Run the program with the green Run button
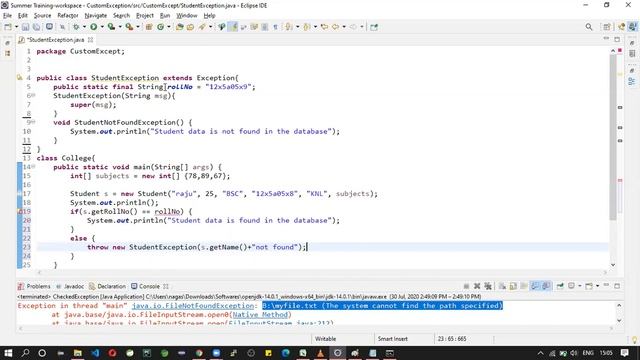This screenshot has height=360, width=640. [x=93, y=27]
